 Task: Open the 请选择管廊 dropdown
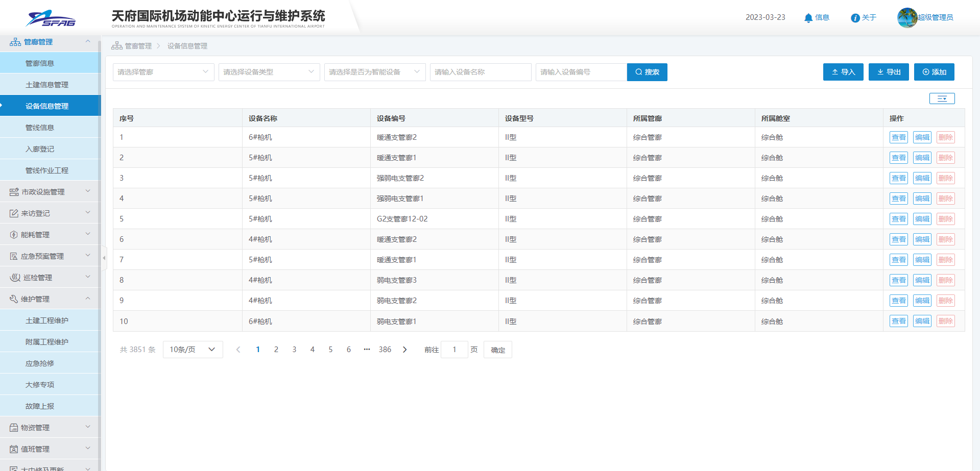pos(163,72)
